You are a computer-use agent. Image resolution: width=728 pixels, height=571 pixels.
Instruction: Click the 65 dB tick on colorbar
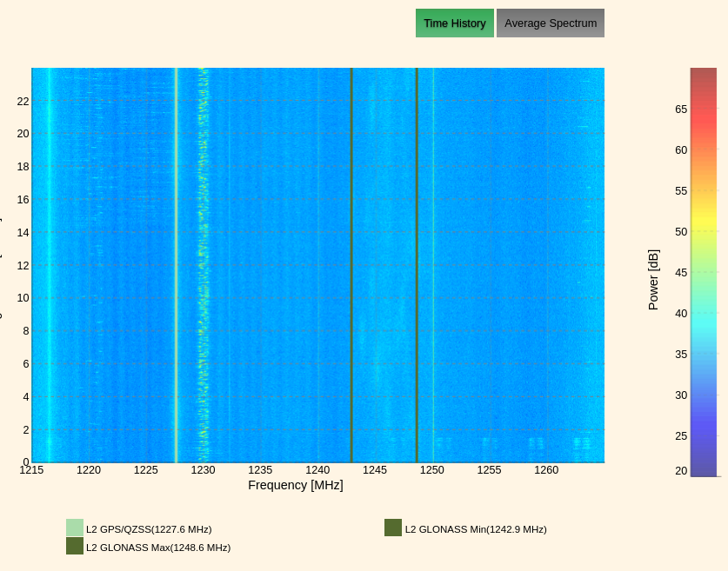[x=681, y=110]
